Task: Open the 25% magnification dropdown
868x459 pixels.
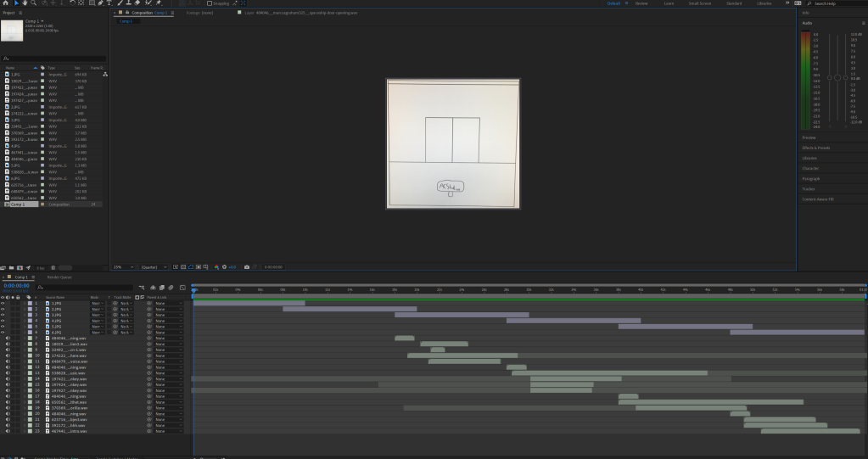Action: pos(121,267)
